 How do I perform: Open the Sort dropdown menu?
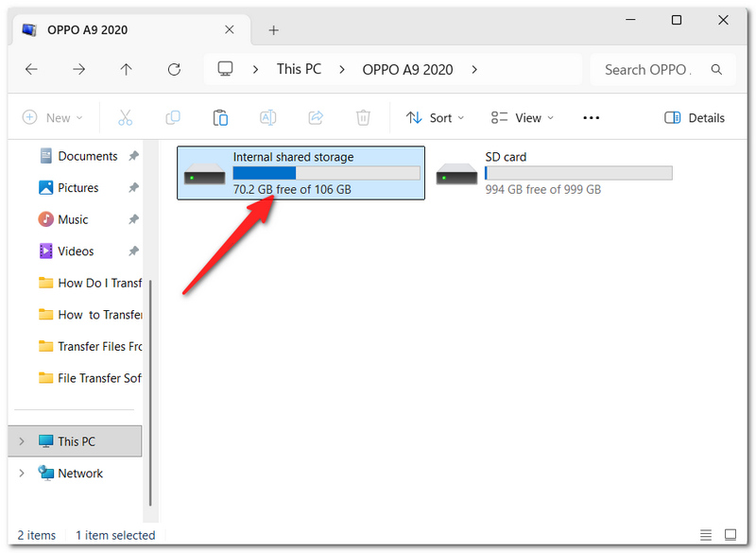click(435, 117)
